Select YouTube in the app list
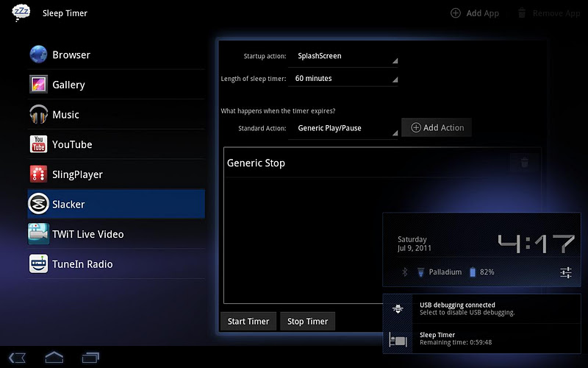This screenshot has height=368, width=588. tap(116, 144)
